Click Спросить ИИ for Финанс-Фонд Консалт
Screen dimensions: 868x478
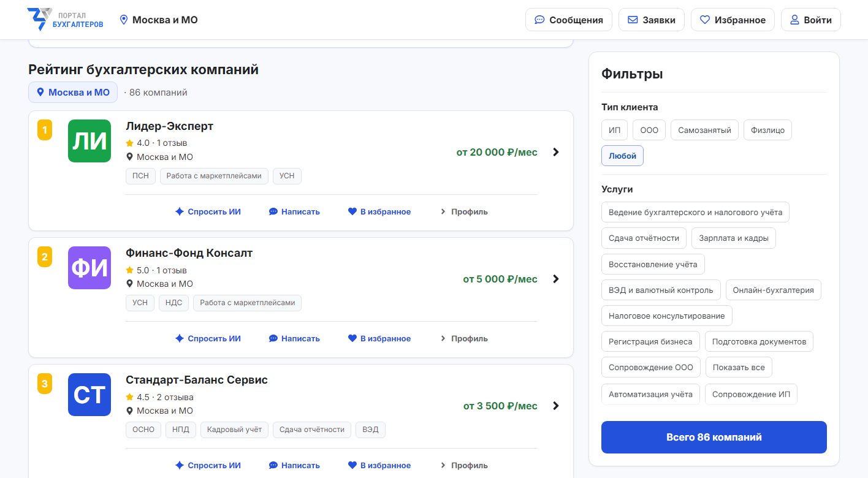click(x=208, y=338)
